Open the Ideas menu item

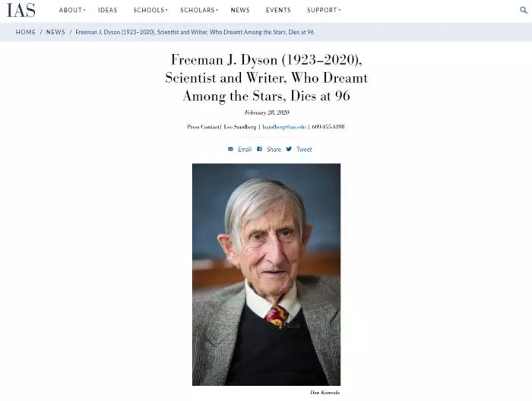tap(108, 10)
